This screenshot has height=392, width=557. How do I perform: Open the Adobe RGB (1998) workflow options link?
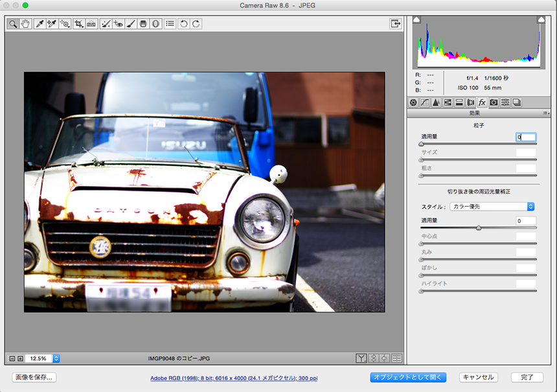click(x=234, y=378)
